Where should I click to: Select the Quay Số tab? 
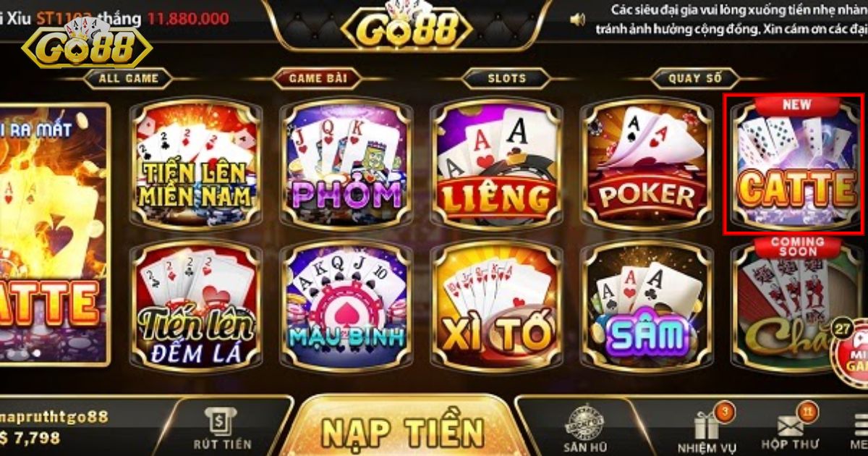pyautogui.click(x=695, y=78)
